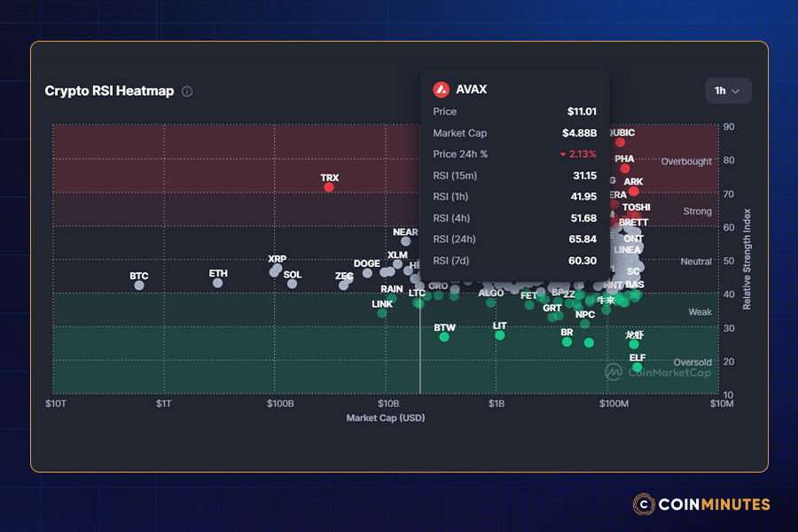Click the AVAX name in tooltip
This screenshot has height=532, width=798.
pos(472,89)
